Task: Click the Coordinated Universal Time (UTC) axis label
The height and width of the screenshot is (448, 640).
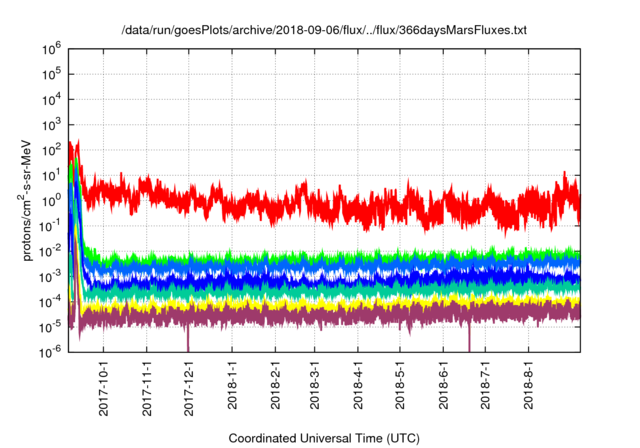Action: (324, 438)
